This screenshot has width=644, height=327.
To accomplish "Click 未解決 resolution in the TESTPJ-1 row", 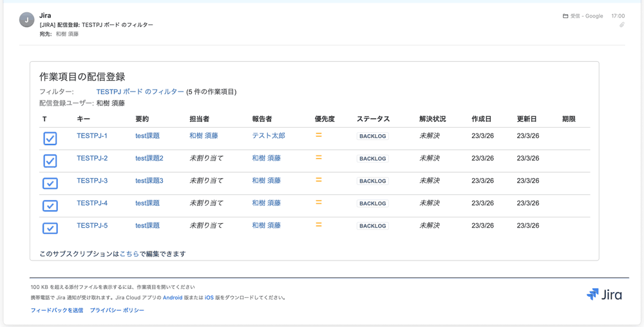I will 430,135.
